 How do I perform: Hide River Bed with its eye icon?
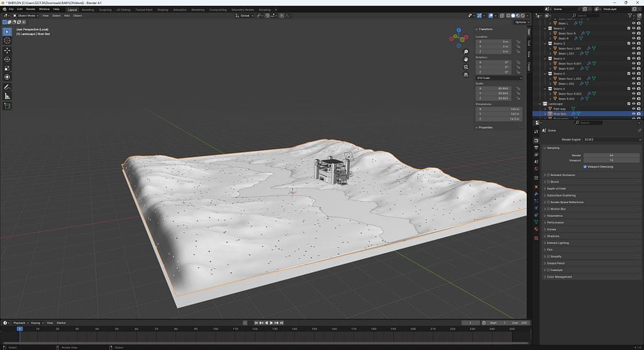pos(633,114)
